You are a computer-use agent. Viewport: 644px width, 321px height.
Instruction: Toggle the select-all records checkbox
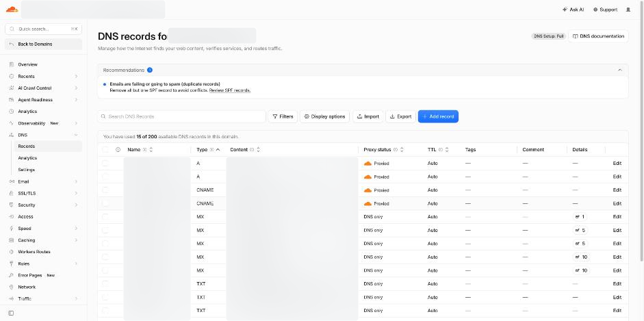105,150
